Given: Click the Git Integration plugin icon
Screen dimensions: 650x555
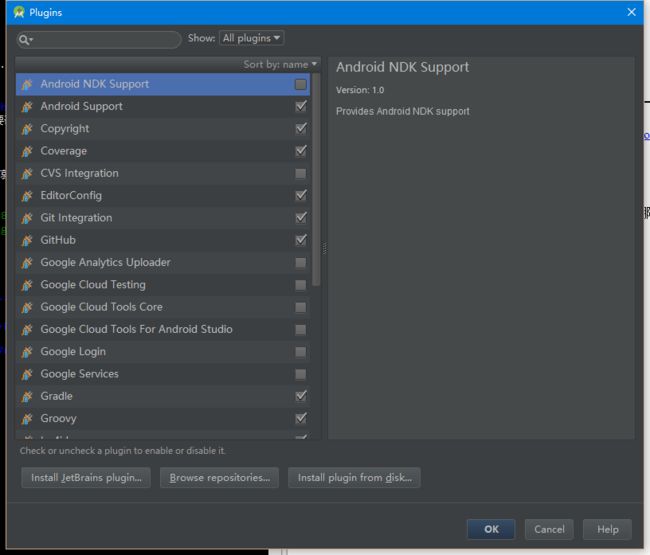Looking at the screenshot, I should click(27, 218).
